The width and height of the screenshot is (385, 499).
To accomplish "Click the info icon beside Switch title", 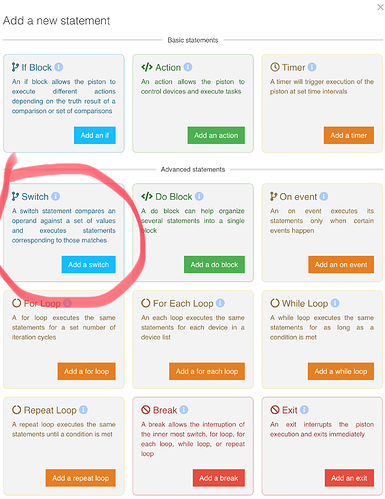I will click(56, 196).
